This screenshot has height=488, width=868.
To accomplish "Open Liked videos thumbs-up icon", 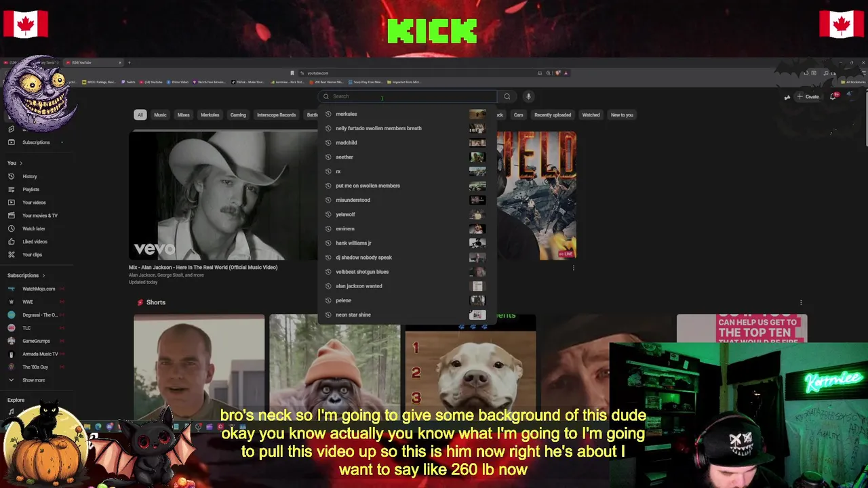I will click(11, 241).
